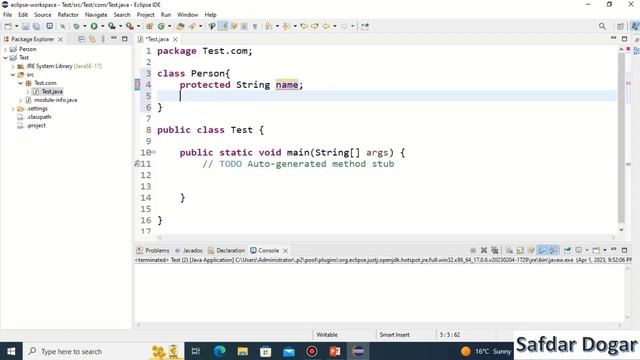Toggle Show Console on standard output change
This screenshot has height=360, width=640.
coord(542,250)
